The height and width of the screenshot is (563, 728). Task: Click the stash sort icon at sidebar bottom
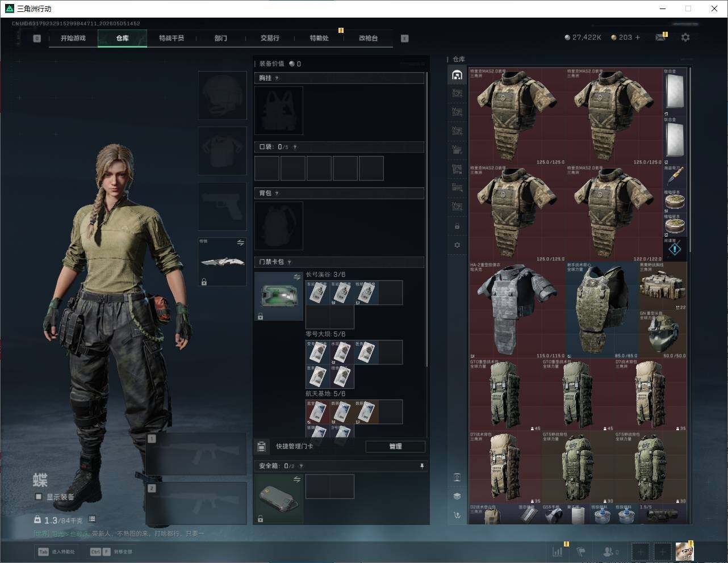(x=457, y=515)
